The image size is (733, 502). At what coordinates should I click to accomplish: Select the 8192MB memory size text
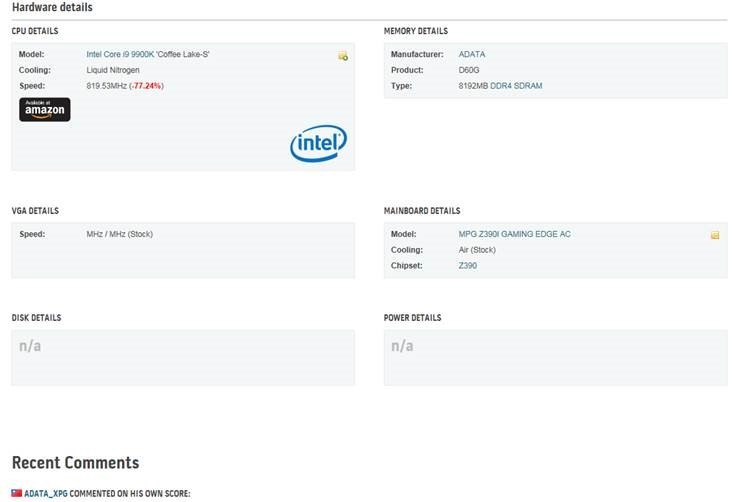473,86
